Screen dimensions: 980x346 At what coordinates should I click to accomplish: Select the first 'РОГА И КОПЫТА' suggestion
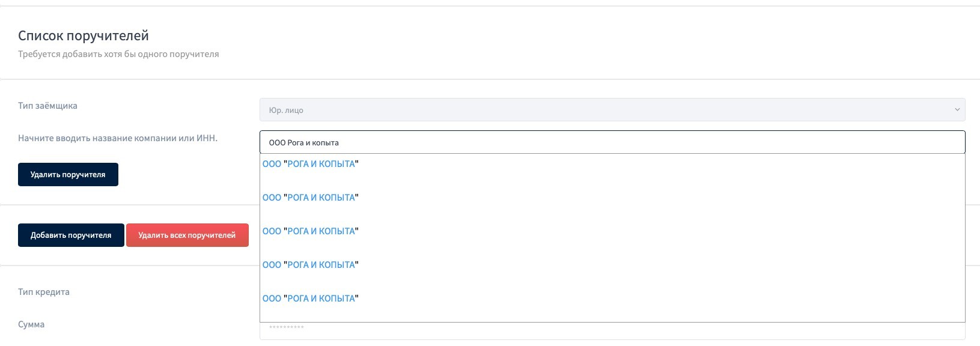310,164
